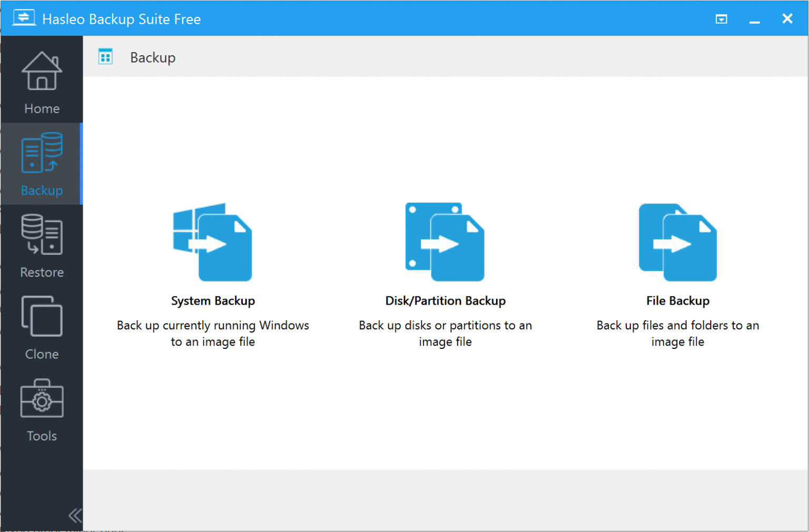Open Disk/Partition Backup via its icon

tap(445, 242)
